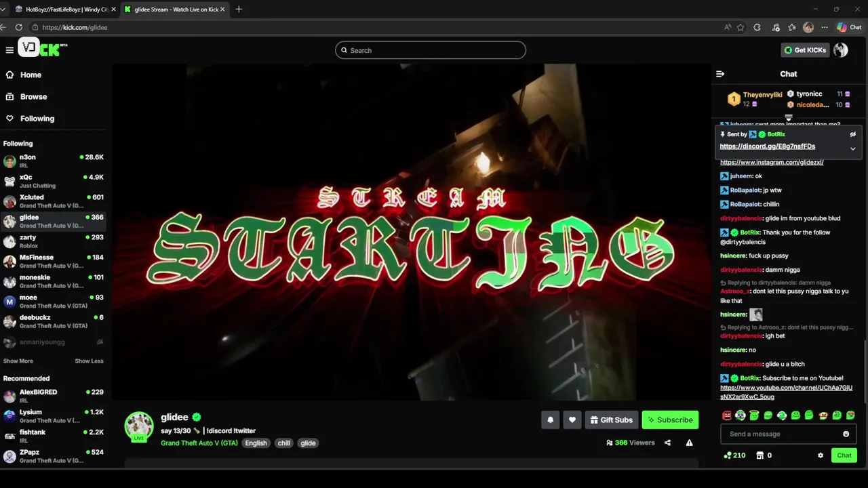
Task: Click the green Chat send button
Action: (x=844, y=455)
